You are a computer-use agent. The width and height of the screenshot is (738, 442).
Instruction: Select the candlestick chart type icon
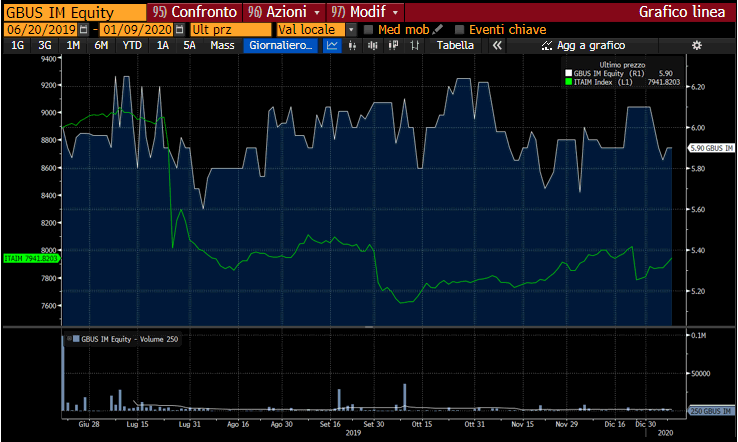coord(351,46)
